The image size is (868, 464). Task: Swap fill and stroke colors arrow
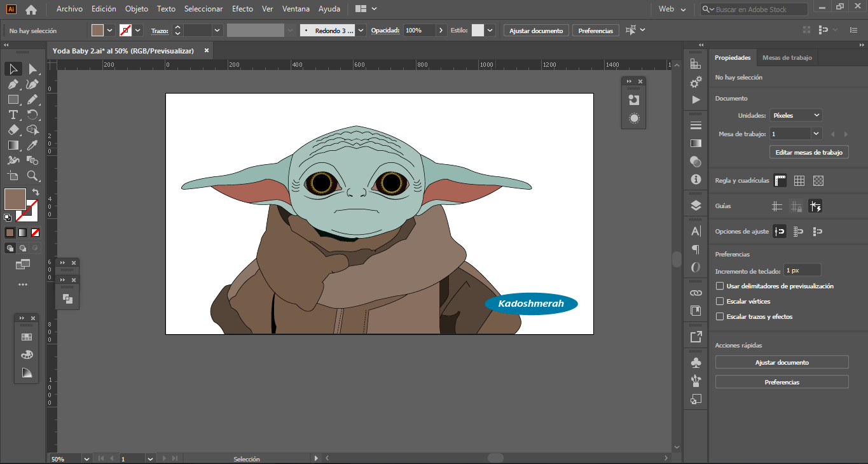tap(36, 192)
